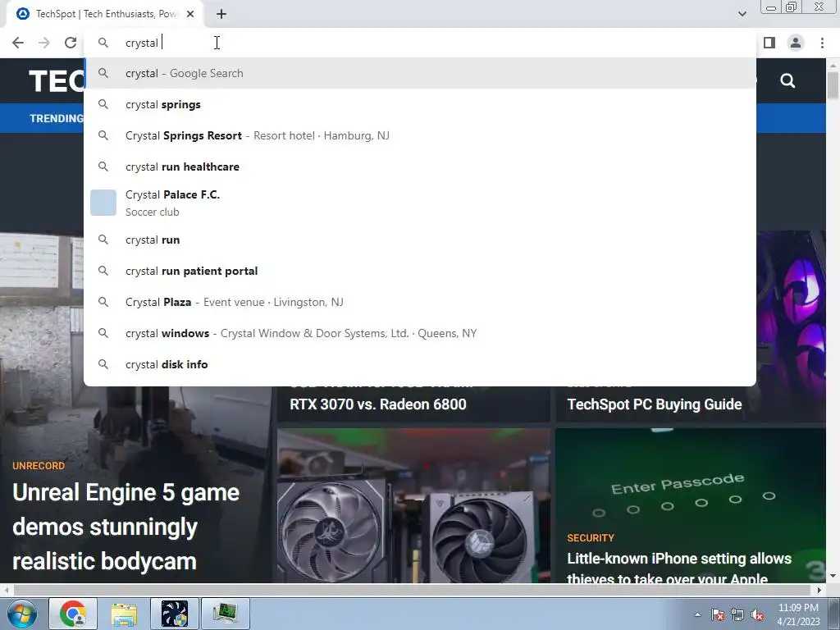Click the Crystal Palace F.C. thumbnail image

point(103,203)
